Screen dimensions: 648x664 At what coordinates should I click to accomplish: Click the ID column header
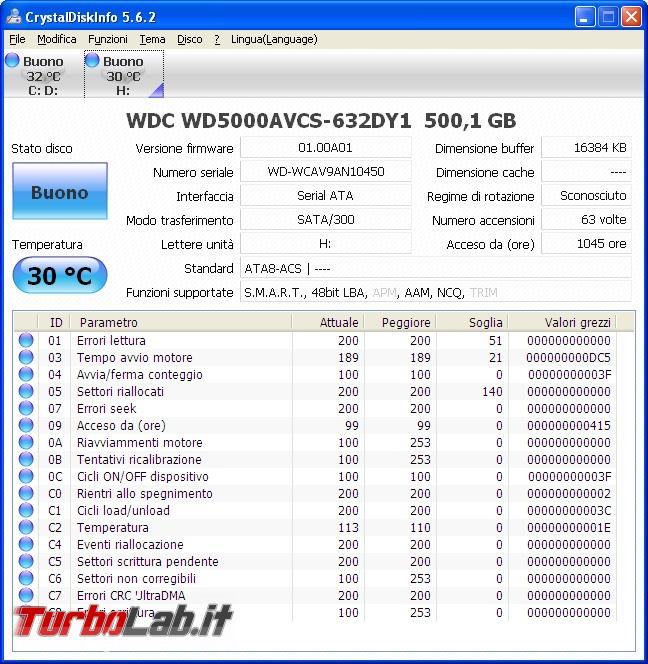[x=55, y=322]
